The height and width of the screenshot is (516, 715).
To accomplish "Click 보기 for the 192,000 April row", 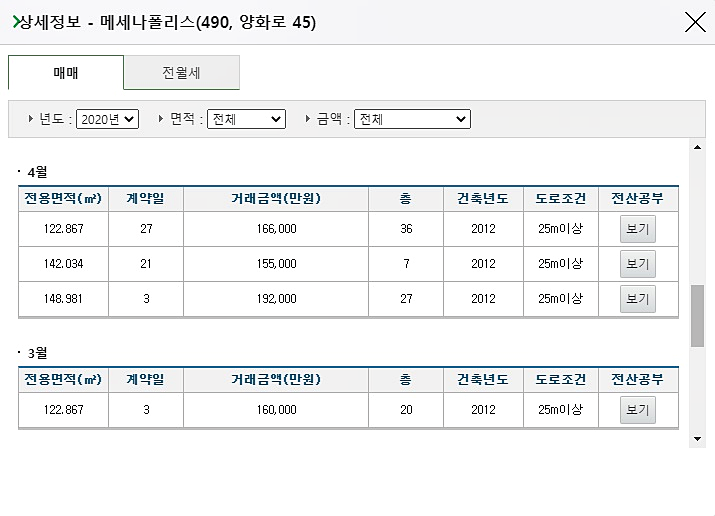I will click(637, 299).
